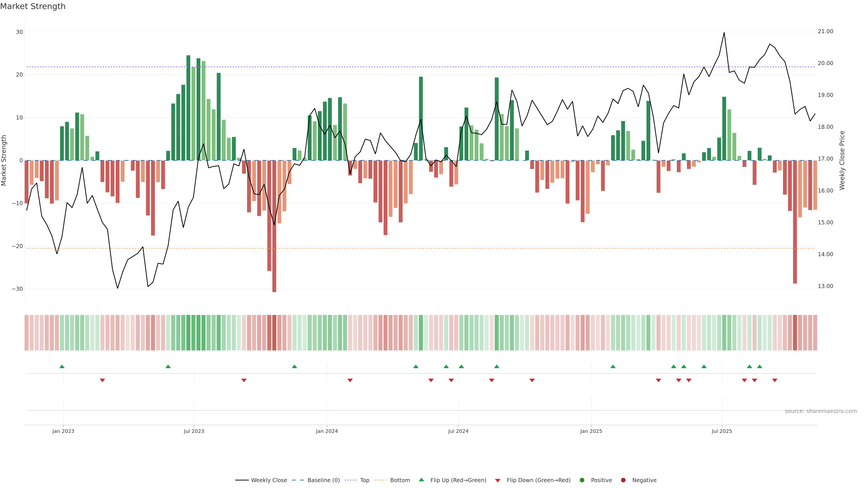Click the Market Strength chart title
868x488 pixels.
point(33,6)
